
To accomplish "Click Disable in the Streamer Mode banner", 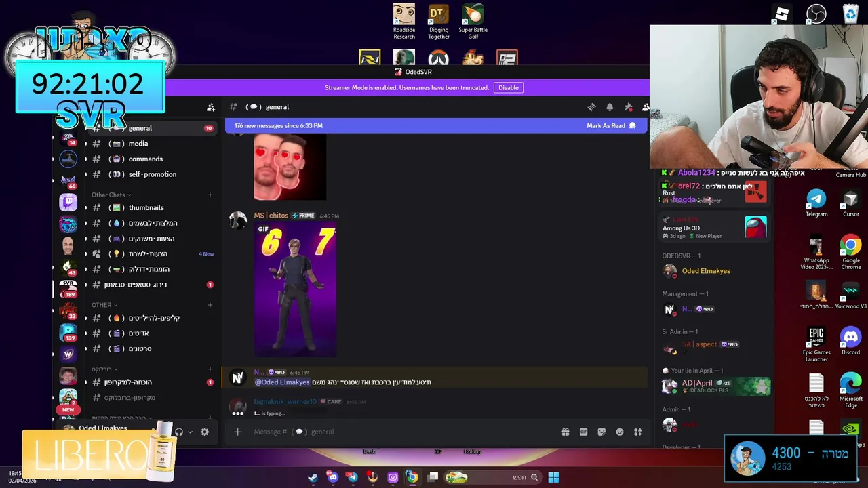I will (x=509, y=87).
